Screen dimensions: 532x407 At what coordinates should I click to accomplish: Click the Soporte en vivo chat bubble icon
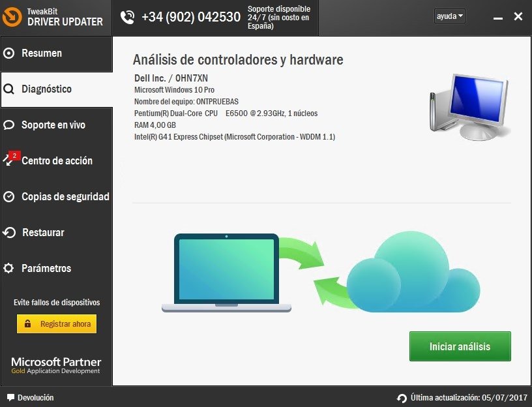pyautogui.click(x=9, y=125)
